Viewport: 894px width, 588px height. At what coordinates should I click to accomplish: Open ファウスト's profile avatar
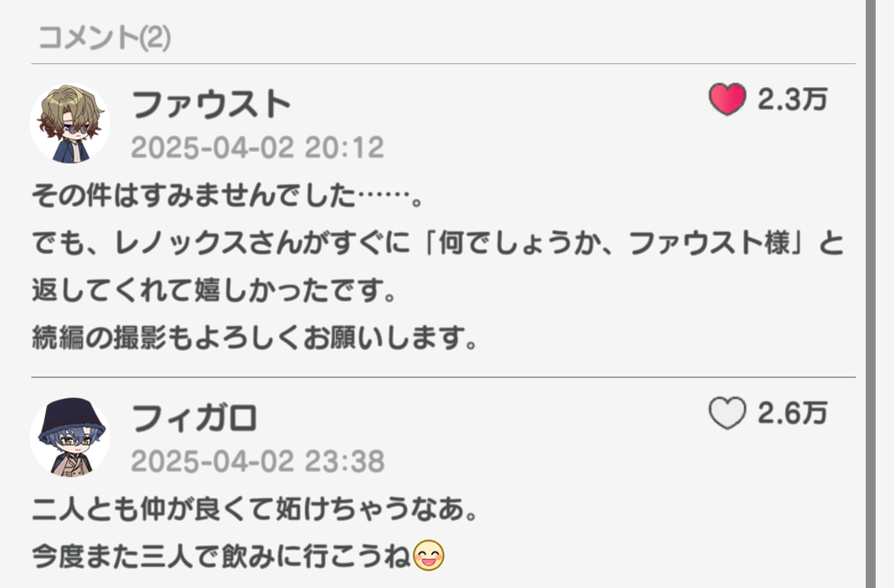pos(70,123)
